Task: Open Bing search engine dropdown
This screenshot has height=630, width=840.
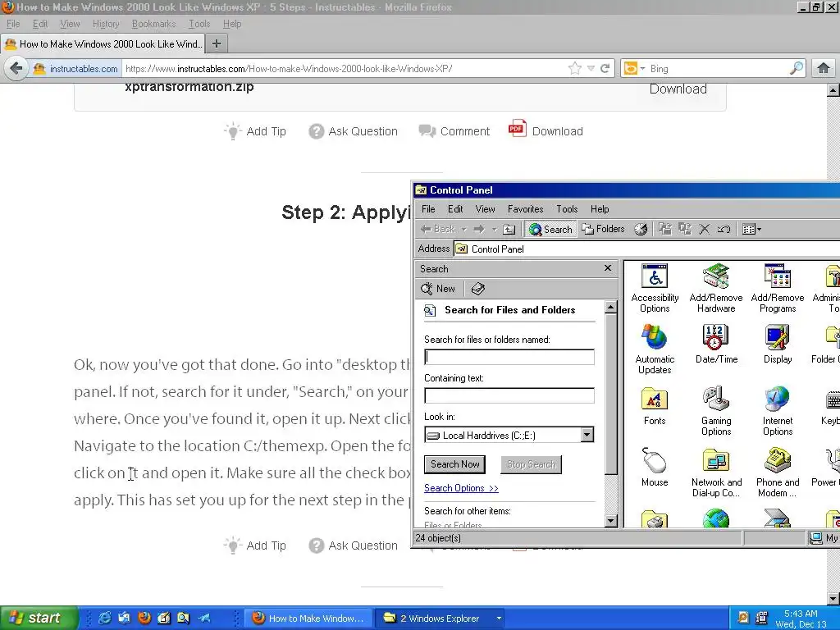Action: click(x=635, y=69)
